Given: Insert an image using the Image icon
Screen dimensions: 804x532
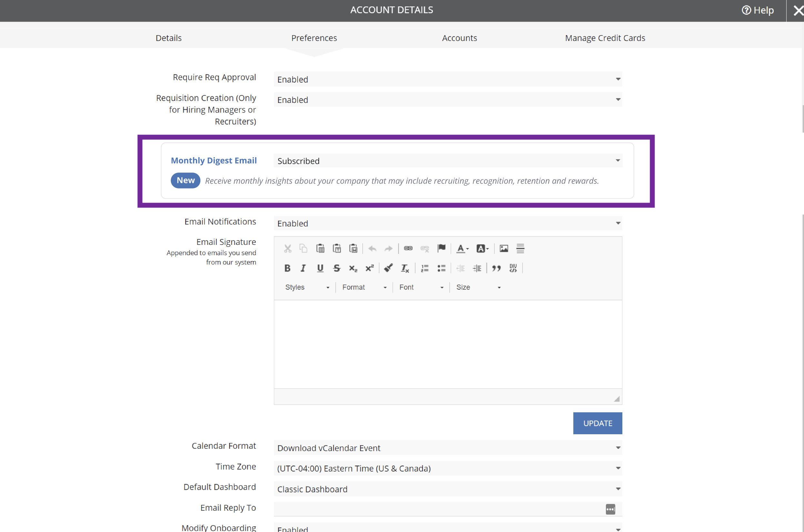Looking at the screenshot, I should (x=504, y=249).
